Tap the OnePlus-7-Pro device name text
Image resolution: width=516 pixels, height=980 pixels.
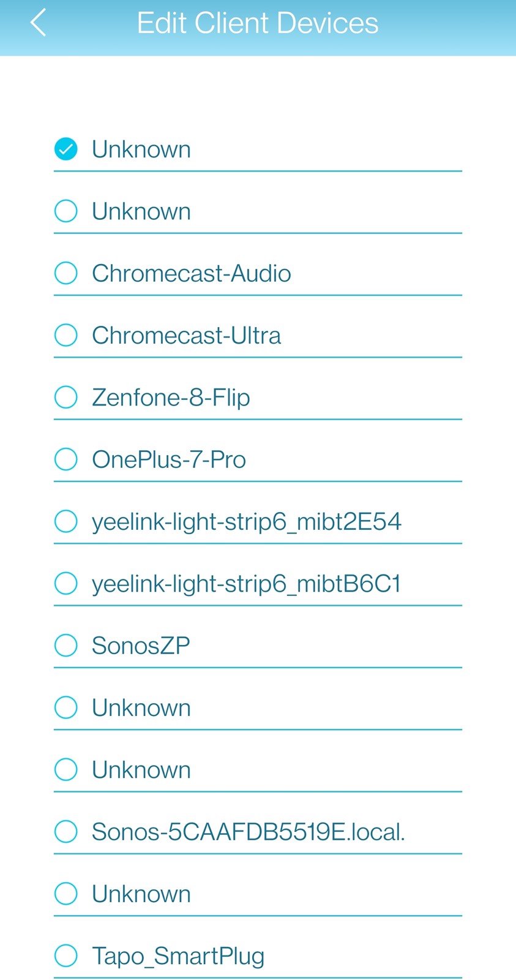point(169,459)
